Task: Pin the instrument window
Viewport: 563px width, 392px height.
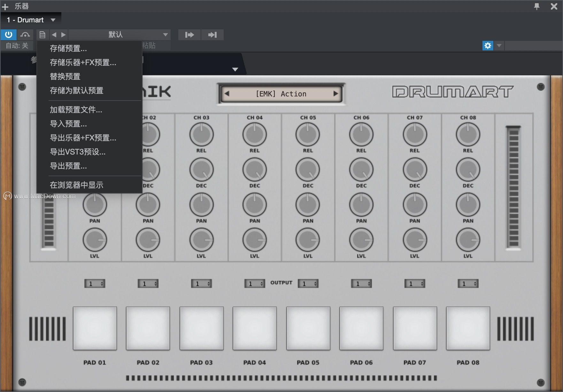Action: click(x=537, y=6)
